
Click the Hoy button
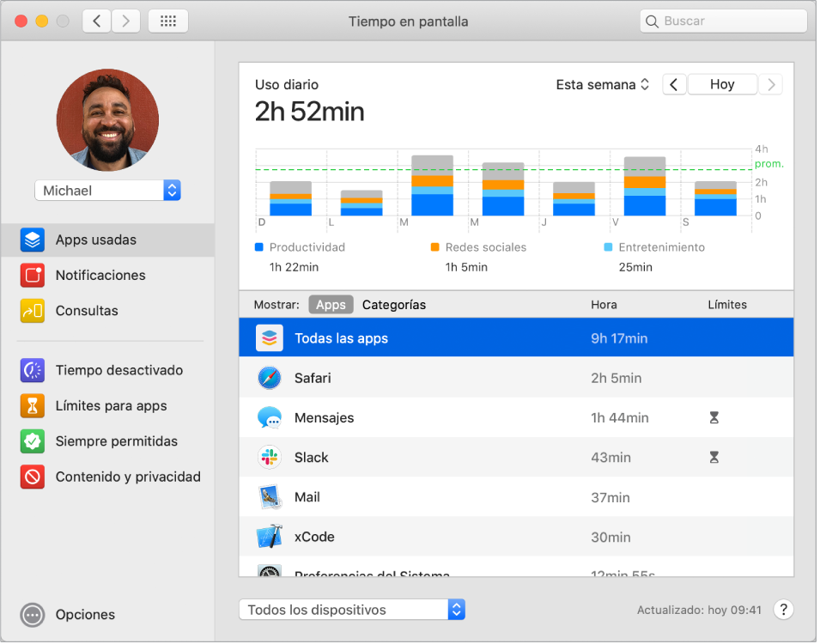(x=721, y=84)
